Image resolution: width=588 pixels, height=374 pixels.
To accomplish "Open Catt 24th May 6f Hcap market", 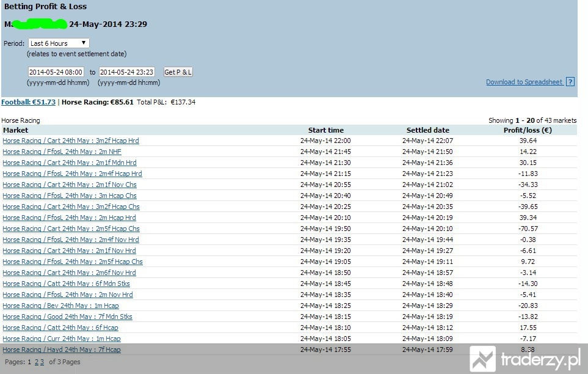I will [60, 328].
